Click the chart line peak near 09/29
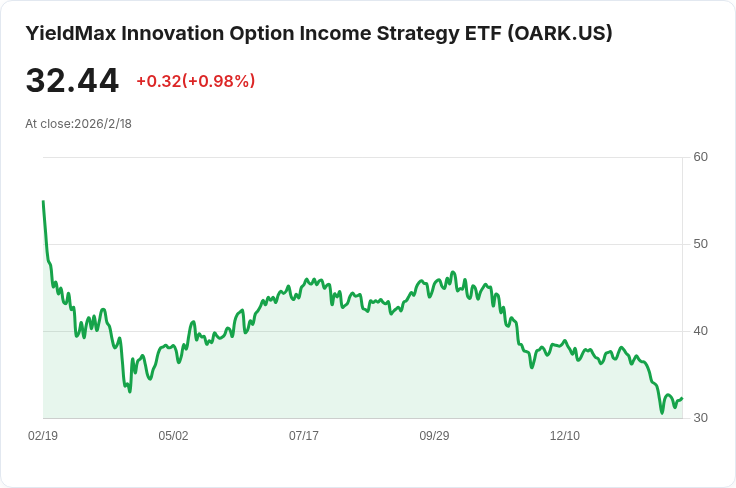Screen dimensions: 736x488 coord(453,272)
